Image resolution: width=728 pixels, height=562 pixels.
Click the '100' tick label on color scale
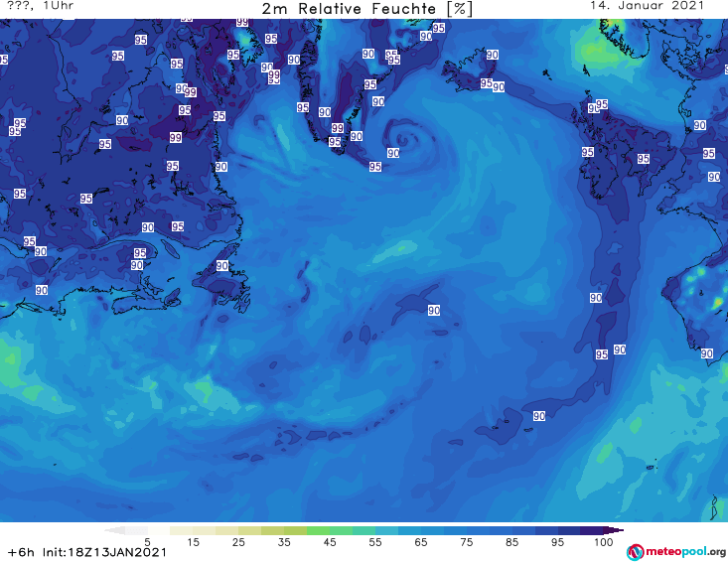[603, 542]
